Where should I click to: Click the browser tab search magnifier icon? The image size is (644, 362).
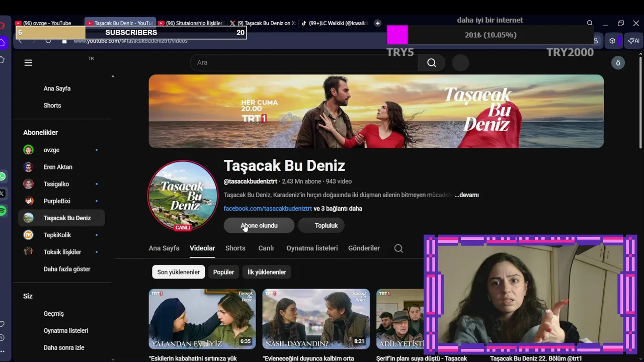click(x=590, y=23)
